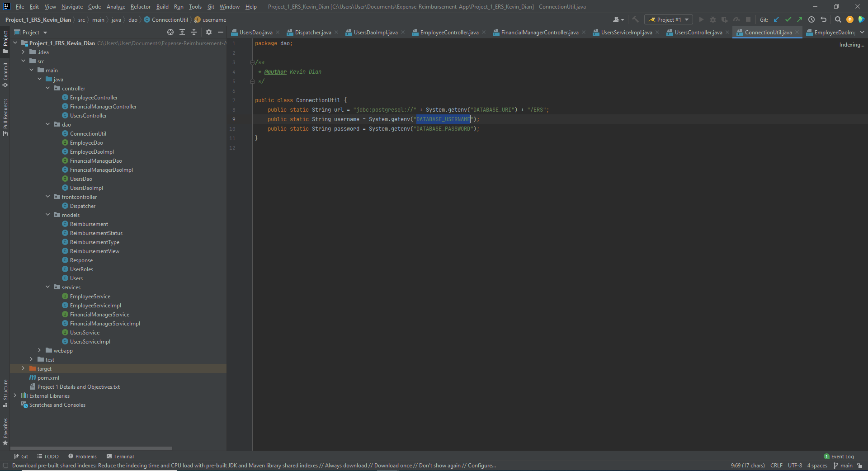Expand All in the Project panel
868x471 pixels.
click(182, 32)
